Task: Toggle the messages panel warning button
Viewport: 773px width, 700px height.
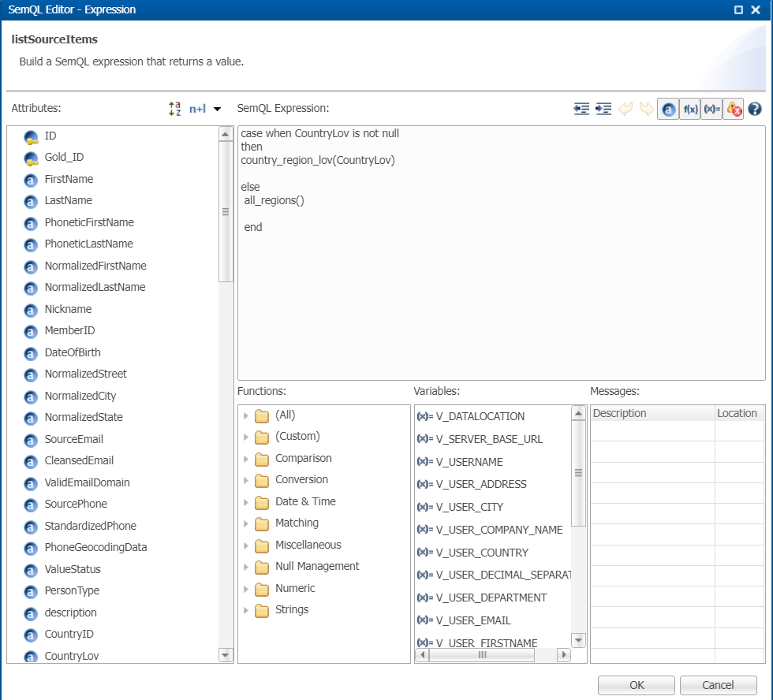Action: pos(734,109)
